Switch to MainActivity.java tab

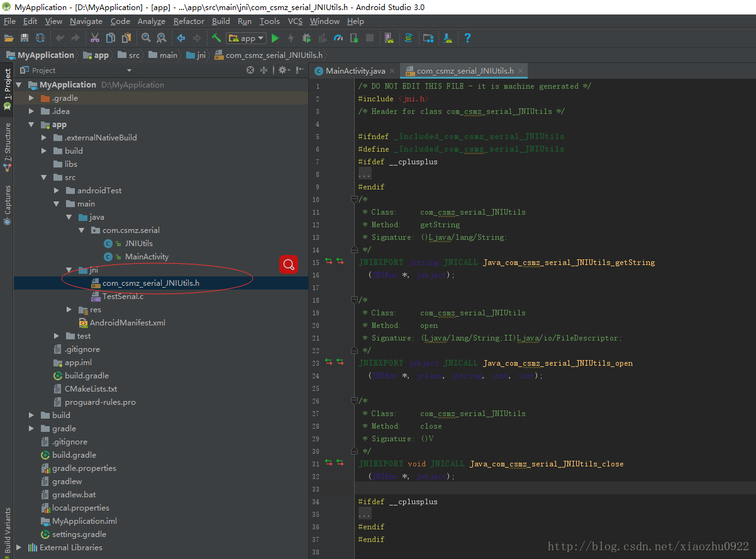point(355,71)
